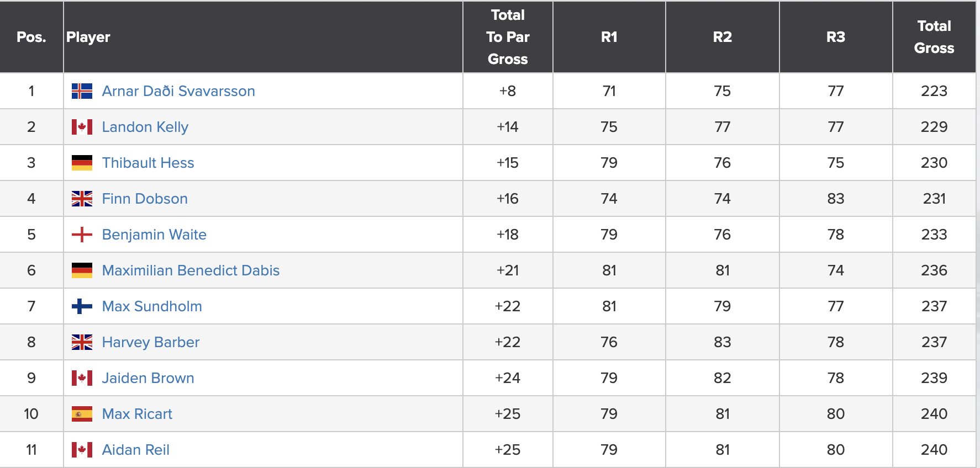
Task: Click England flag beside Benjamin Waite
Action: [82, 235]
